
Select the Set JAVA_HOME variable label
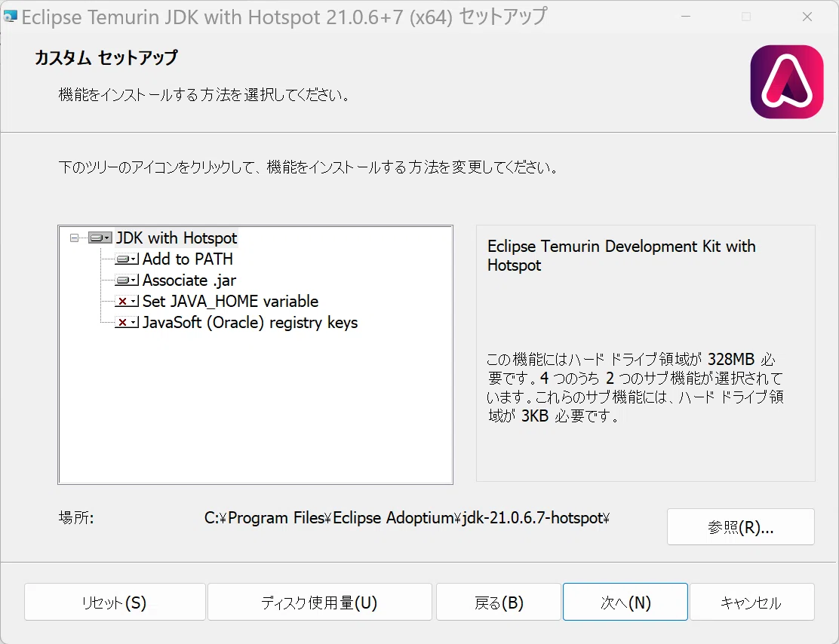231,301
